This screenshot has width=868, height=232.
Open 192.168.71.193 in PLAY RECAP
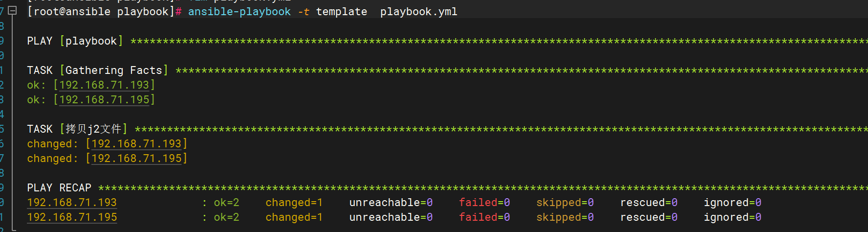[x=72, y=203]
